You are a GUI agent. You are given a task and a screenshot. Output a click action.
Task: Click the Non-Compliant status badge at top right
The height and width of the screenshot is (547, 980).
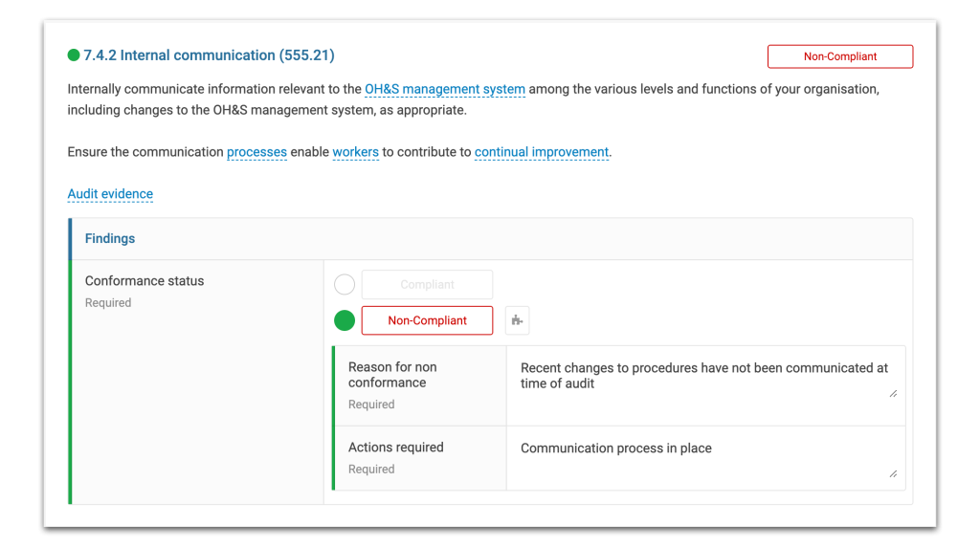click(840, 56)
